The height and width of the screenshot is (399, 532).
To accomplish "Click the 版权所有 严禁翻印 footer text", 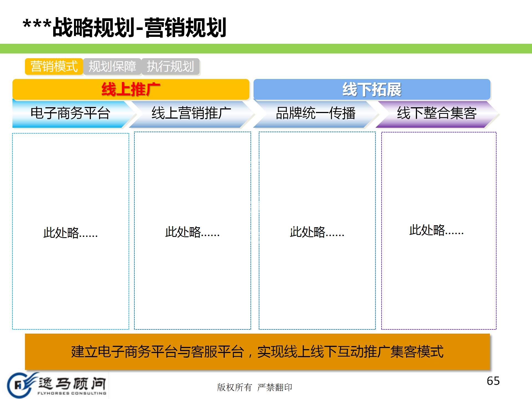I will pyautogui.click(x=254, y=387).
